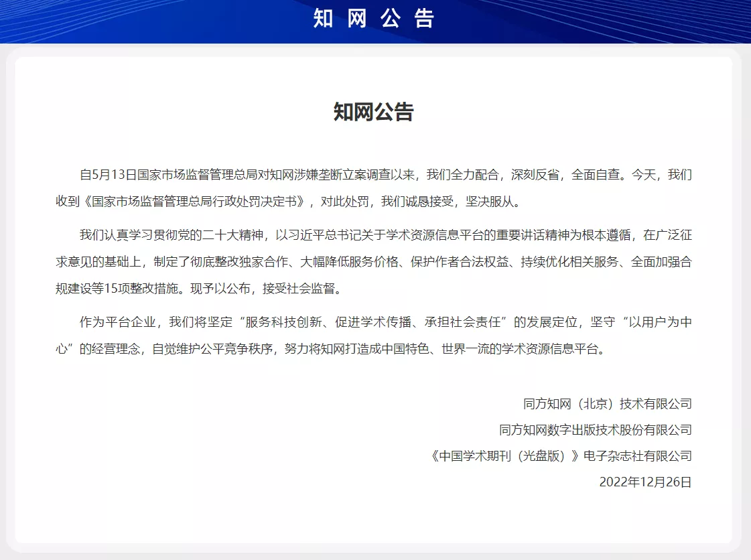The image size is (751, 560).
Task: Click the date 2022年12月26日
Action: [x=646, y=482]
